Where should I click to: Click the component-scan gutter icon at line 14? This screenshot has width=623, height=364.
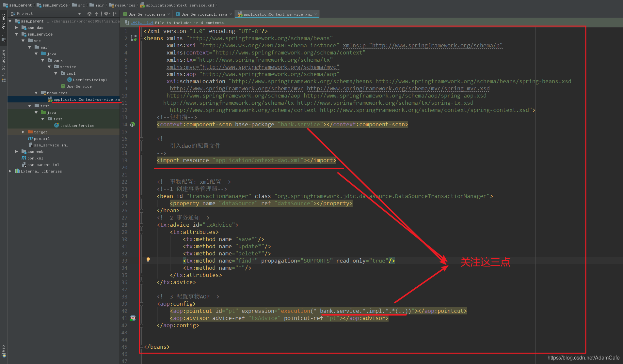[133, 125]
